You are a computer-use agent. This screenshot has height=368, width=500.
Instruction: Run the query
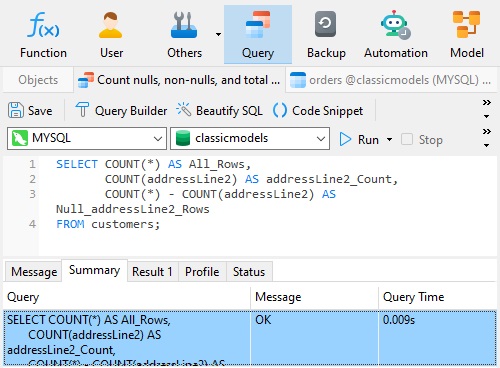click(x=359, y=139)
